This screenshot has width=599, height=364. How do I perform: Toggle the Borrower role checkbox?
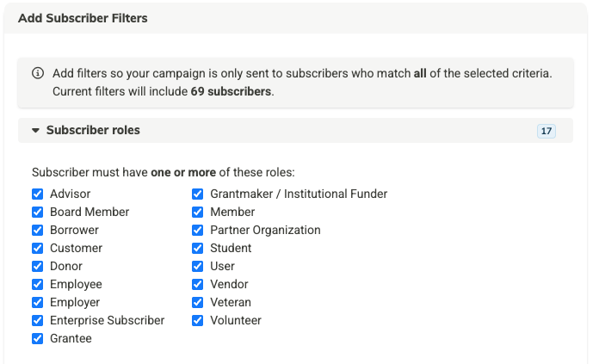pos(38,230)
